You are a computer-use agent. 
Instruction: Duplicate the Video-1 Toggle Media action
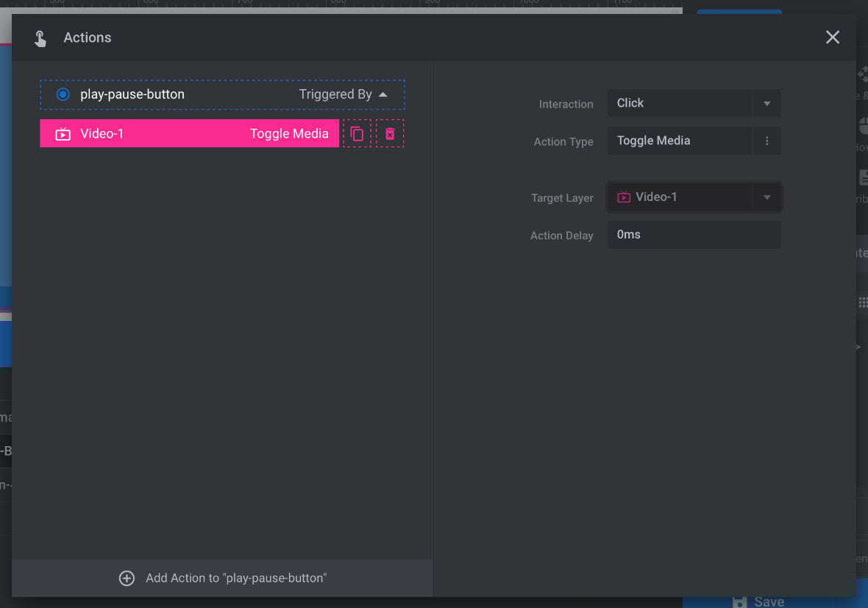click(357, 133)
